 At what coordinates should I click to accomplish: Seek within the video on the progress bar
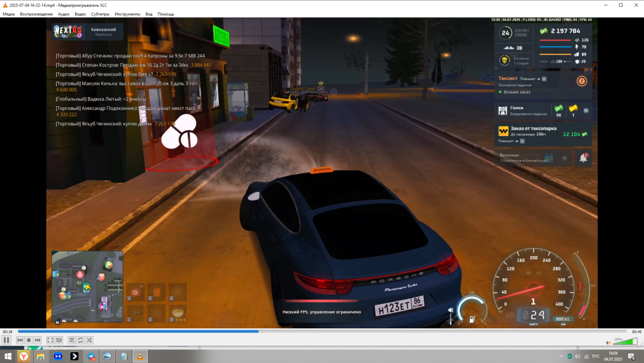[x=322, y=331]
